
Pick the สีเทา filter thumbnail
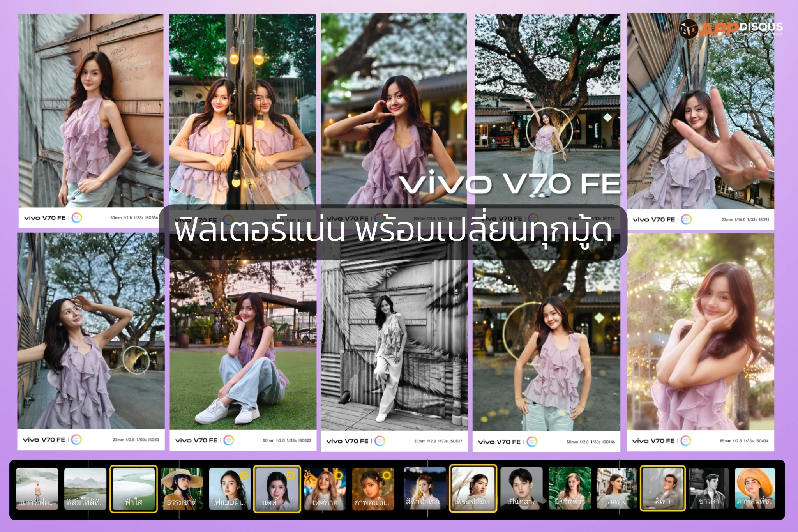662,489
